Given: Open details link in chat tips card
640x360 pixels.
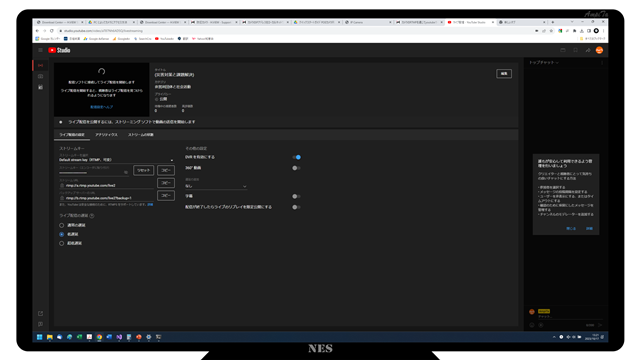Looking at the screenshot, I should click(x=589, y=229).
